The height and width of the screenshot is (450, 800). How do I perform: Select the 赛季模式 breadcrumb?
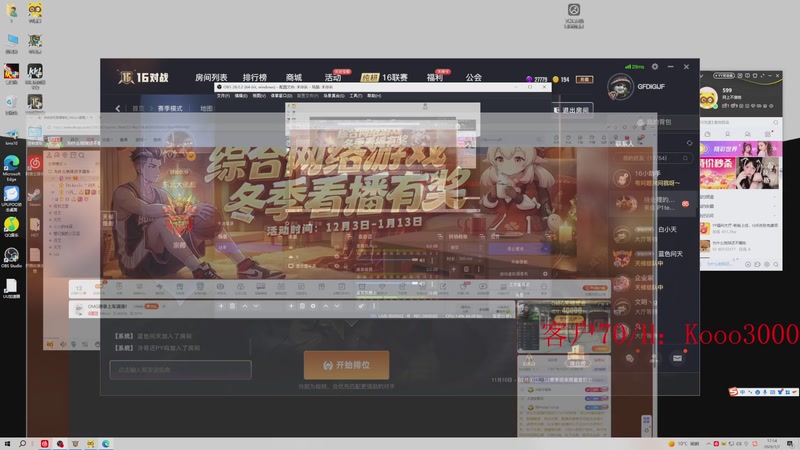click(x=170, y=108)
